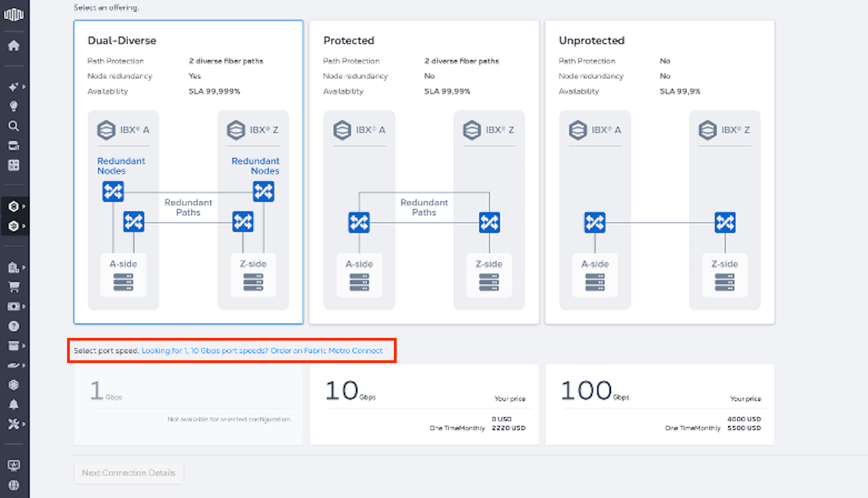Click "Redundant Paths" text in Dual-Diverse diagram

tap(189, 208)
